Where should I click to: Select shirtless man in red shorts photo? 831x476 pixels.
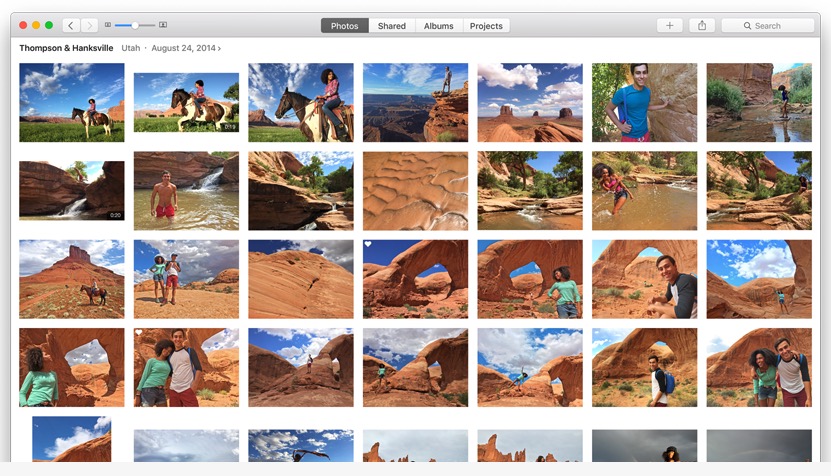186,190
